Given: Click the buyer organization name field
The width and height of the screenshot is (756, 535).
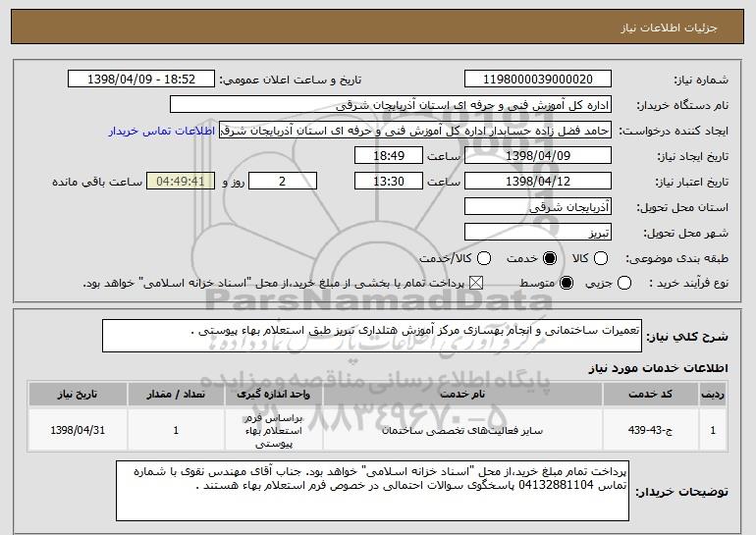Looking at the screenshot, I should coord(391,105).
